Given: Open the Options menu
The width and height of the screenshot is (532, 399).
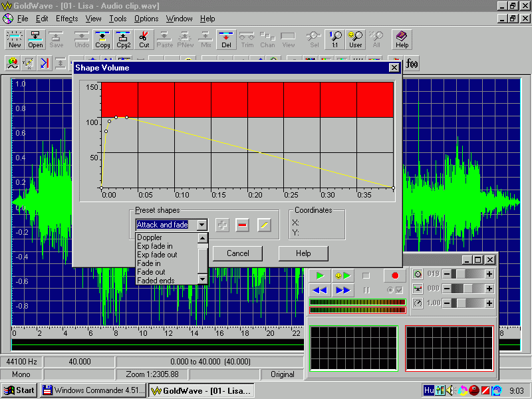Looking at the screenshot, I should tap(146, 19).
